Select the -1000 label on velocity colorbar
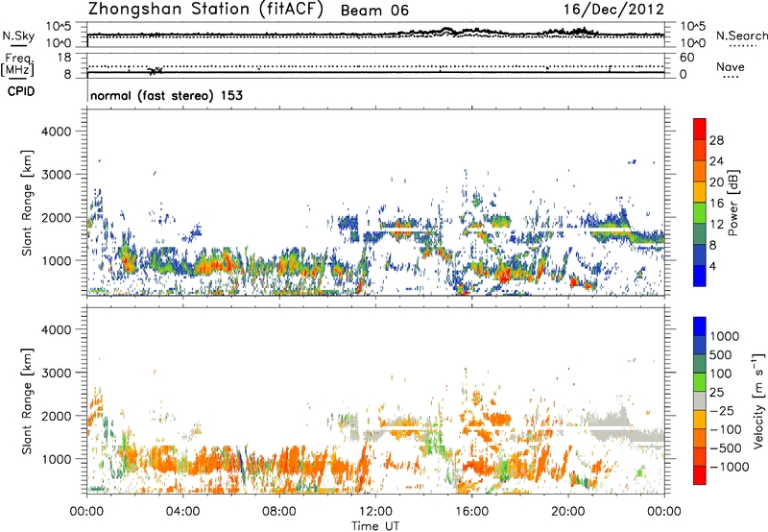768x532 pixels. coord(729,467)
